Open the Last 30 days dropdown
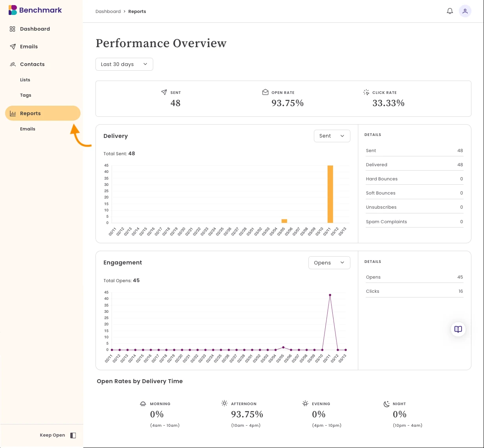Image resolution: width=484 pixels, height=448 pixels. point(124,64)
